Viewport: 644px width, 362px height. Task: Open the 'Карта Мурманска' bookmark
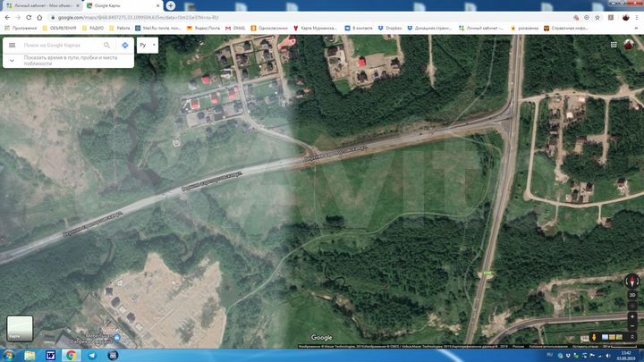tap(315, 29)
